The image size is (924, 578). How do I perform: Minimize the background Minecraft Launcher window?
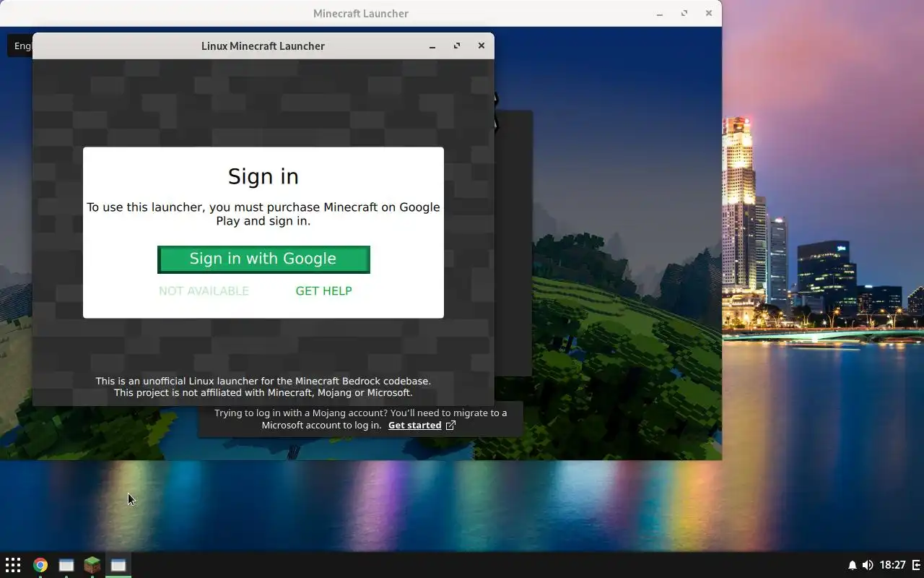(x=660, y=14)
